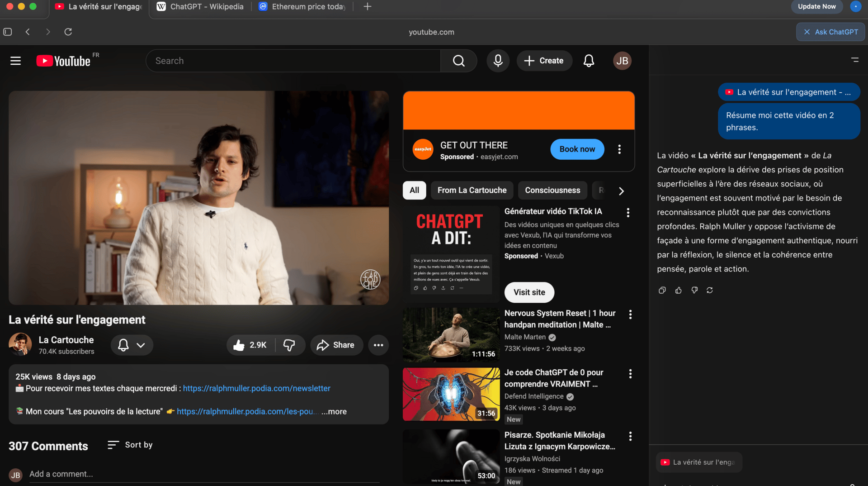
Task: Regenerate the ChatGPT summary response
Action: pyautogui.click(x=710, y=291)
